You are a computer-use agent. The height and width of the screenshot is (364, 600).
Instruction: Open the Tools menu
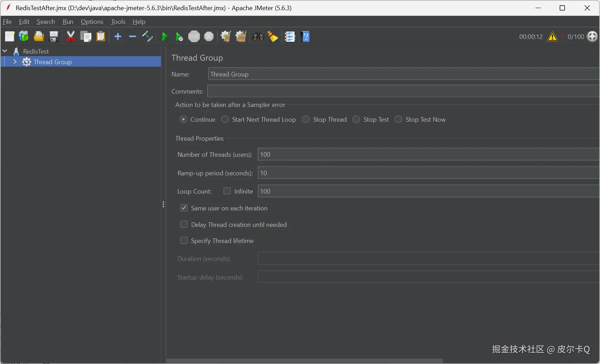tap(118, 22)
